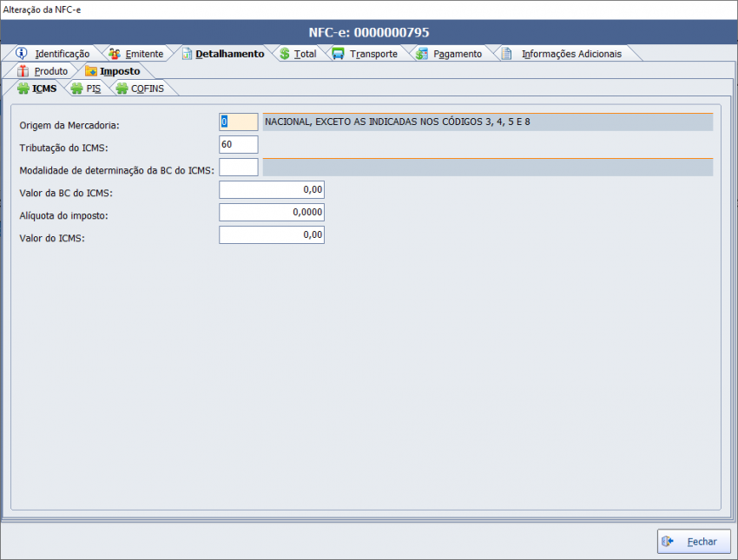Screen dimensions: 738x560
Task: Select the Detalhamento tab
Action: [223, 54]
